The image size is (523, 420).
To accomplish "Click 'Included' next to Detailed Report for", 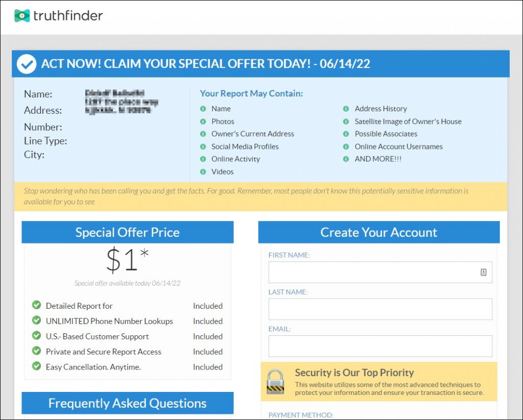I will pyautogui.click(x=208, y=306).
